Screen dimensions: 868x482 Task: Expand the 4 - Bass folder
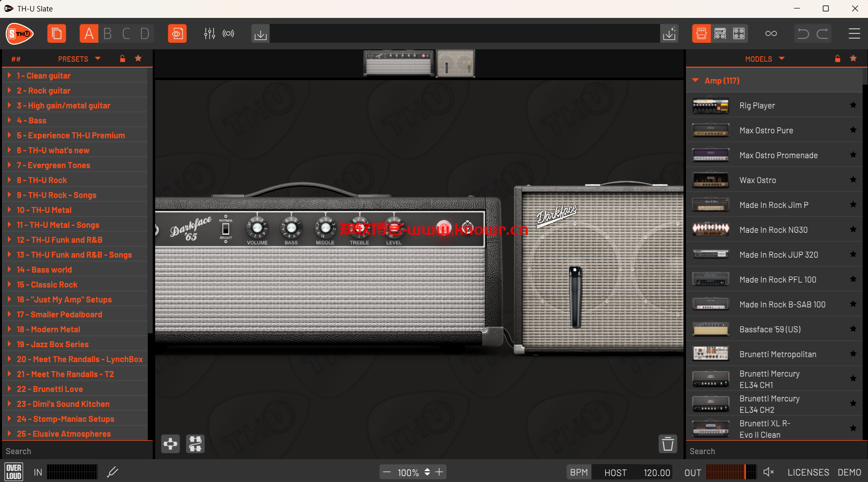click(x=9, y=120)
